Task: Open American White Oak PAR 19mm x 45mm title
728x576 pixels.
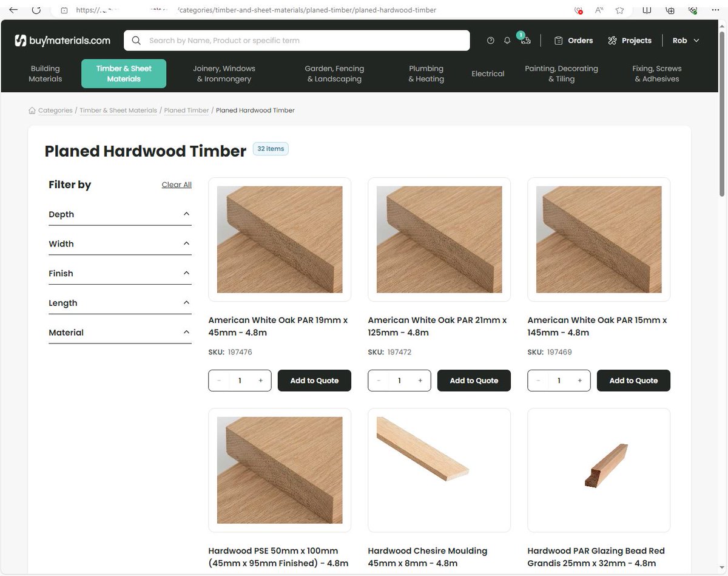Action: (278, 326)
